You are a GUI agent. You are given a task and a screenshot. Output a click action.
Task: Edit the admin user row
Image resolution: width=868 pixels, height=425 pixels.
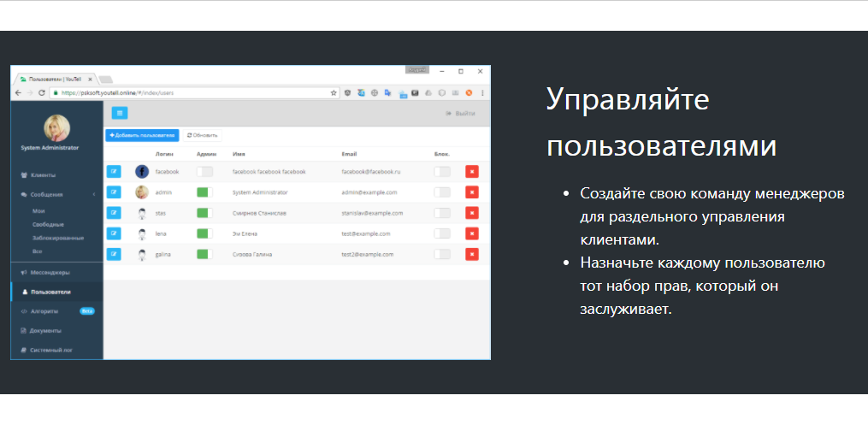[x=114, y=192]
